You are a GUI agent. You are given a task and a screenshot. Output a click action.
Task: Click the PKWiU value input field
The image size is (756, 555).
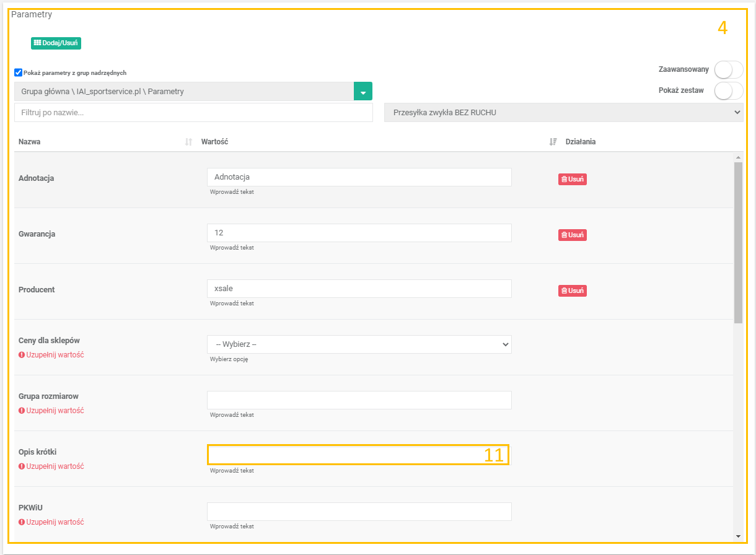click(x=359, y=512)
